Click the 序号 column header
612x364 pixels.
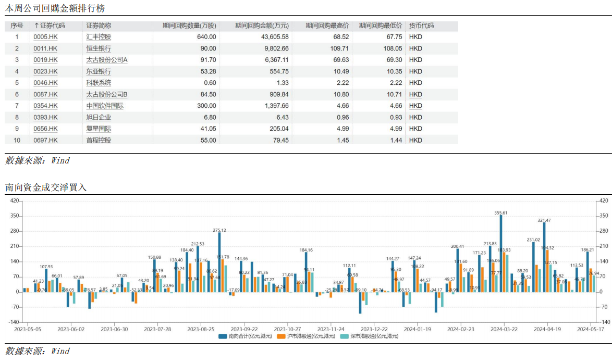17,26
